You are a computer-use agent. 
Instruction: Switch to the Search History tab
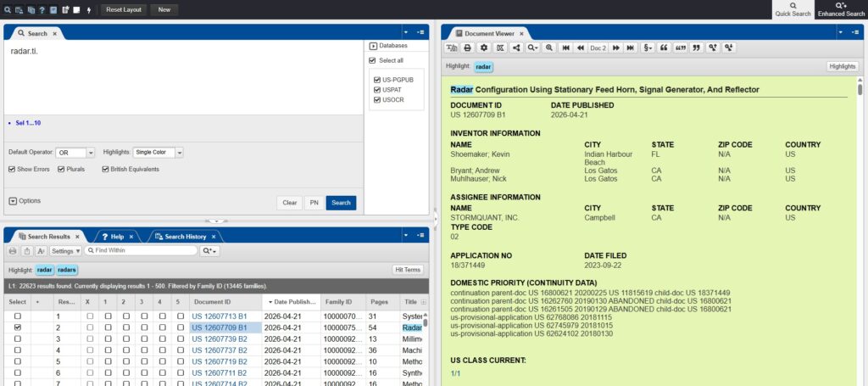point(184,236)
